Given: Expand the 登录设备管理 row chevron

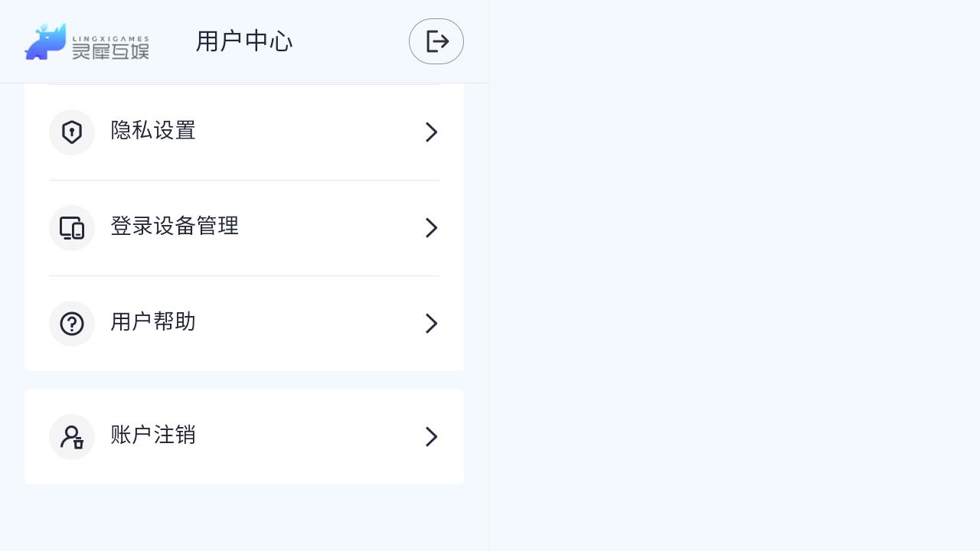Looking at the screenshot, I should point(432,227).
